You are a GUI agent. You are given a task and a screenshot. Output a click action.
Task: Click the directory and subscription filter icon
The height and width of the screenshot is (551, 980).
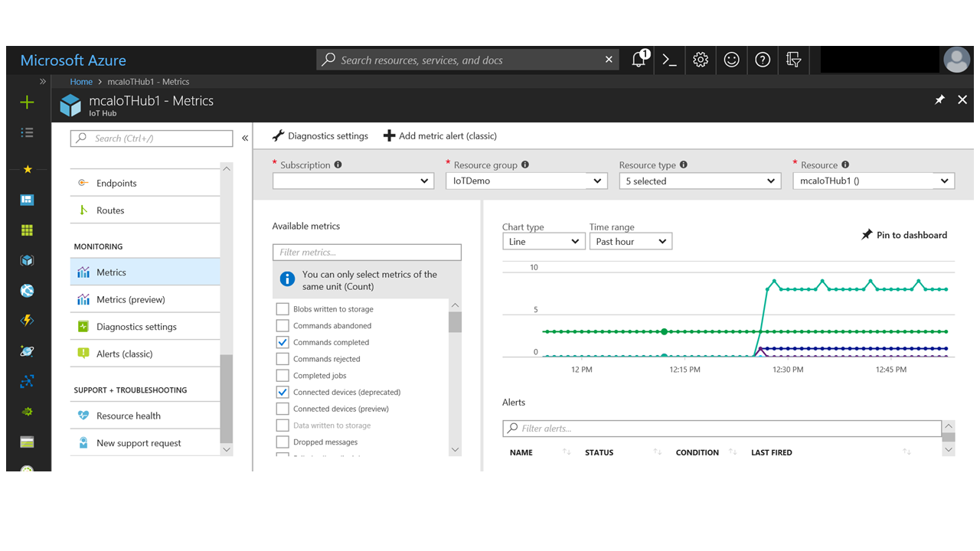[x=793, y=60]
